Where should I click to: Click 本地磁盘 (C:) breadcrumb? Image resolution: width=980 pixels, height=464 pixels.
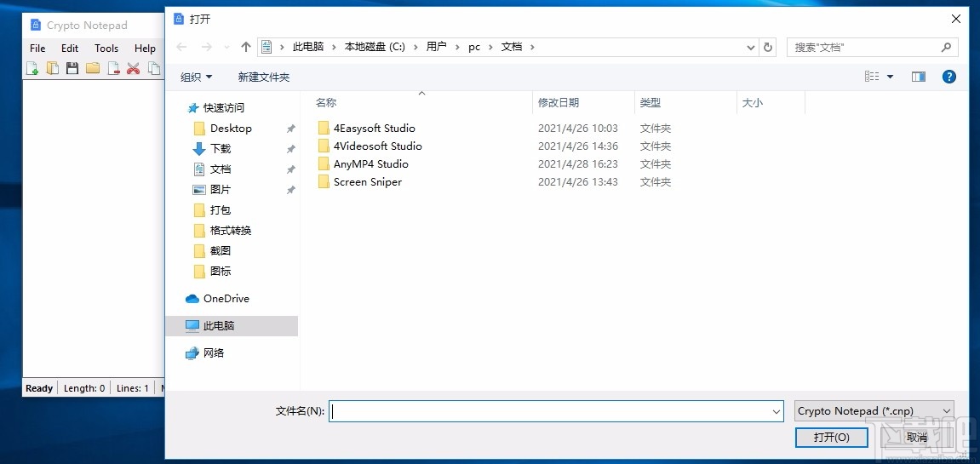point(375,47)
